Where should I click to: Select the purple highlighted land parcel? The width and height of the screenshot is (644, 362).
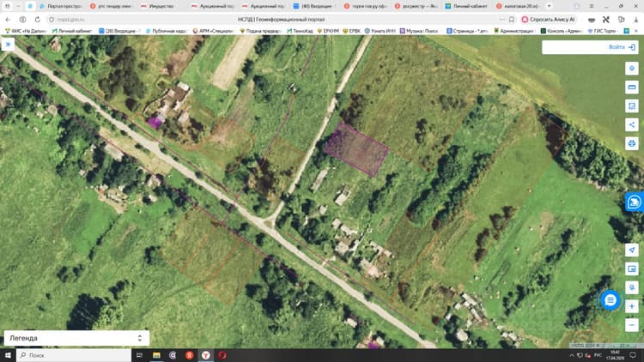356,150
